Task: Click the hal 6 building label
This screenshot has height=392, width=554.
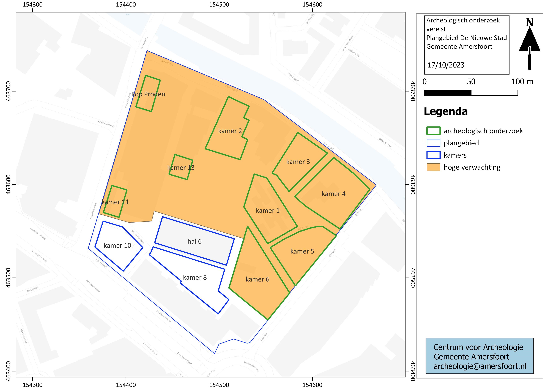Action: click(194, 241)
